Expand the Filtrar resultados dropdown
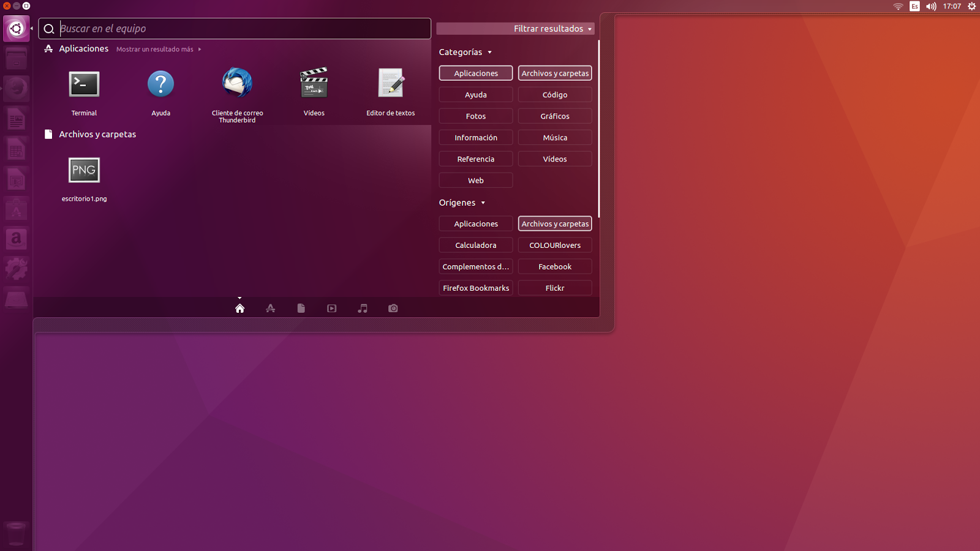Viewport: 980px width, 551px height. (548, 28)
